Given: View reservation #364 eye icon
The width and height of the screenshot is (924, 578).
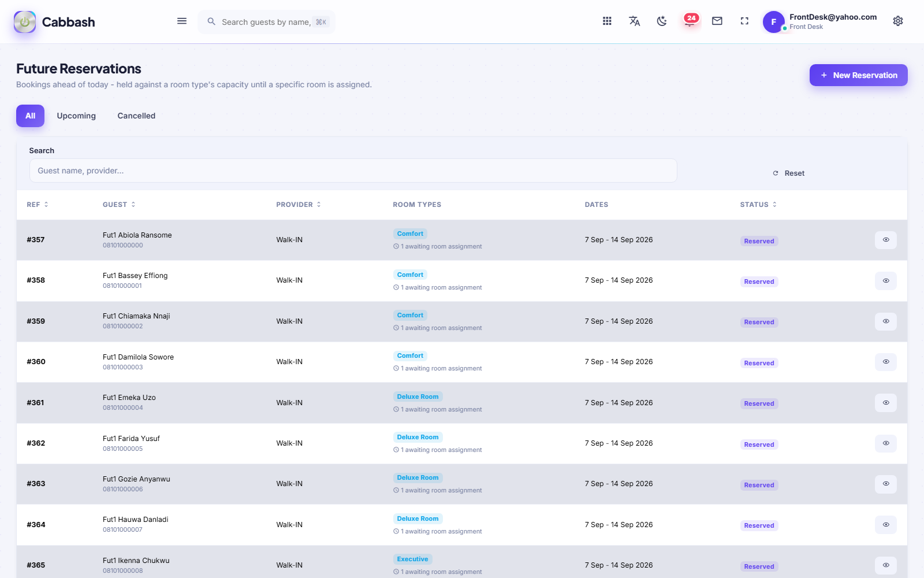Looking at the screenshot, I should [886, 525].
